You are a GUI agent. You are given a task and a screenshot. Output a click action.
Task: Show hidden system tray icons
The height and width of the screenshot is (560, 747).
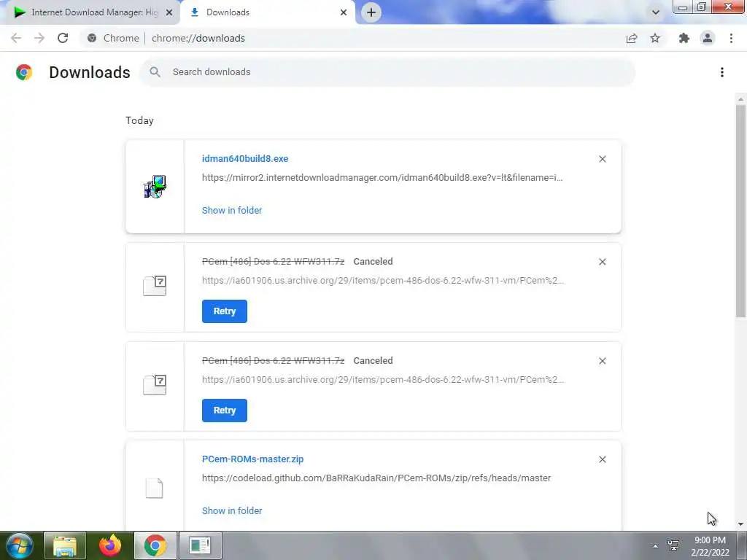click(x=656, y=546)
